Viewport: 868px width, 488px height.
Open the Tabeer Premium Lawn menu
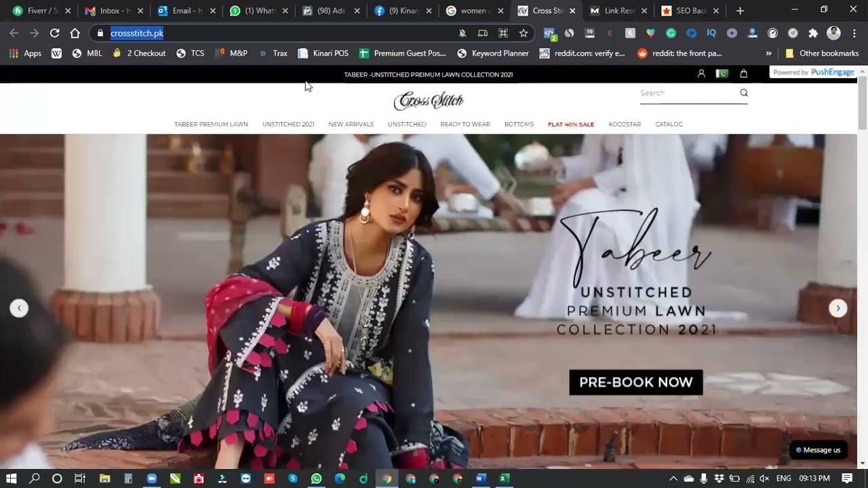pos(211,124)
